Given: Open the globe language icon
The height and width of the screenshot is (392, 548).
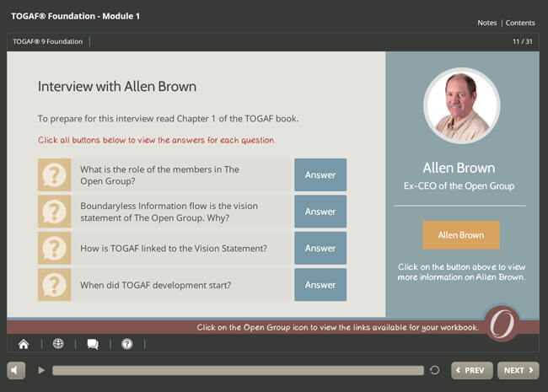Looking at the screenshot, I should pos(58,344).
